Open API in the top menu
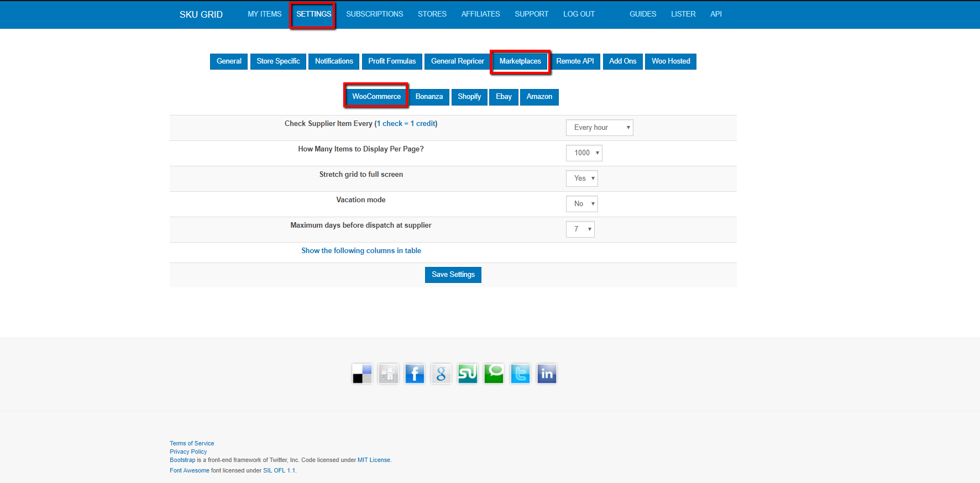 (716, 14)
